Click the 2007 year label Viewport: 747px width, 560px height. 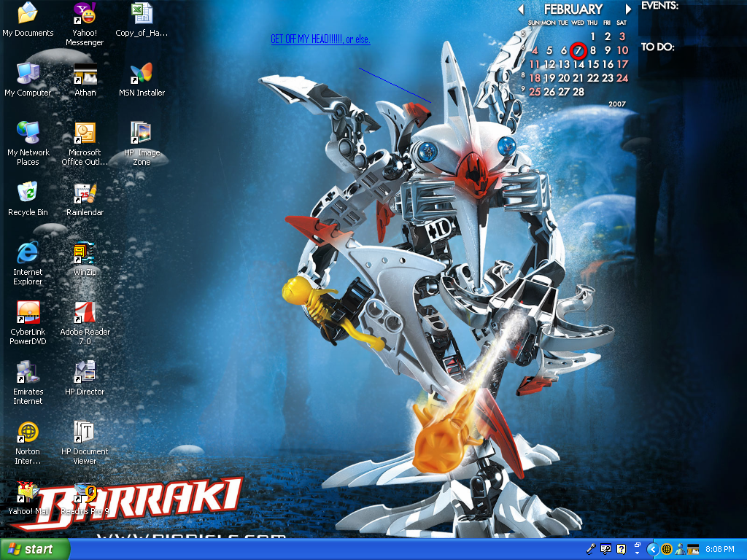coord(617,104)
